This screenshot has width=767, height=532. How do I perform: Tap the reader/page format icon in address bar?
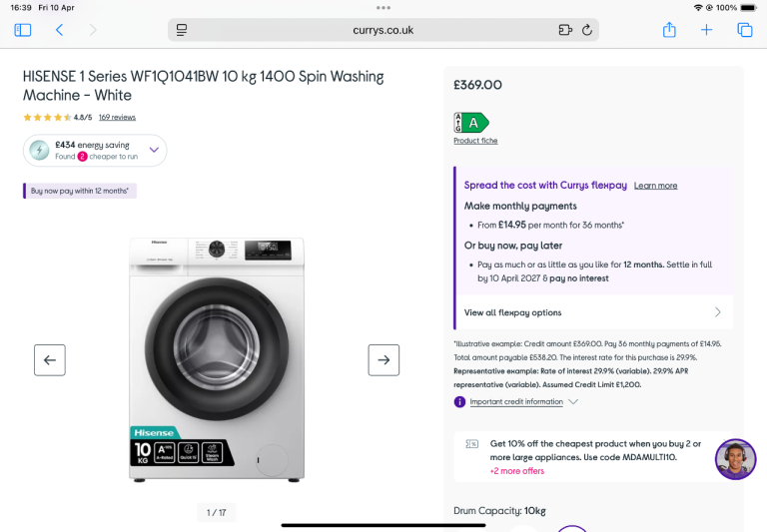[181, 30]
